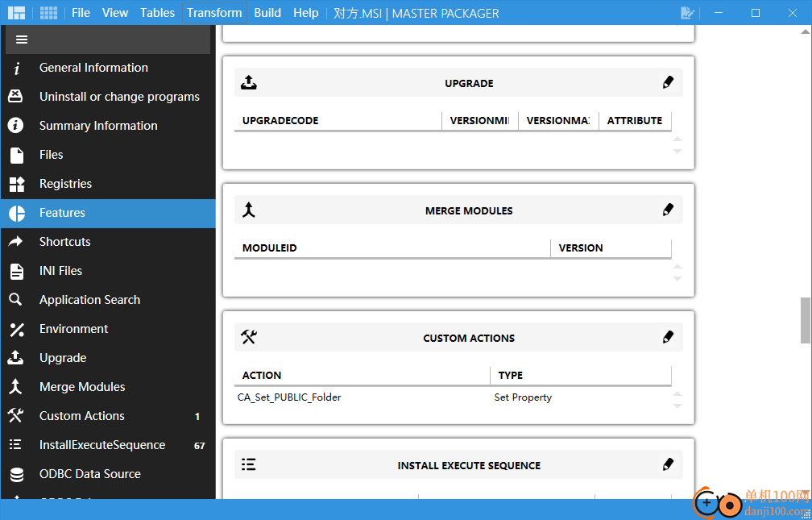Viewport: 812px width, 520px height.
Task: Open the notes edit icon in title bar
Action: 687,13
